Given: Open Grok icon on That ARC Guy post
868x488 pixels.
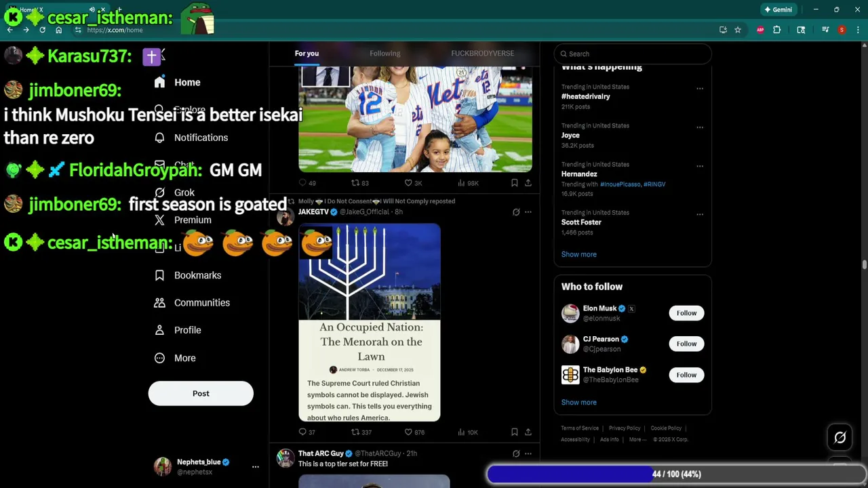Looking at the screenshot, I should (x=516, y=453).
